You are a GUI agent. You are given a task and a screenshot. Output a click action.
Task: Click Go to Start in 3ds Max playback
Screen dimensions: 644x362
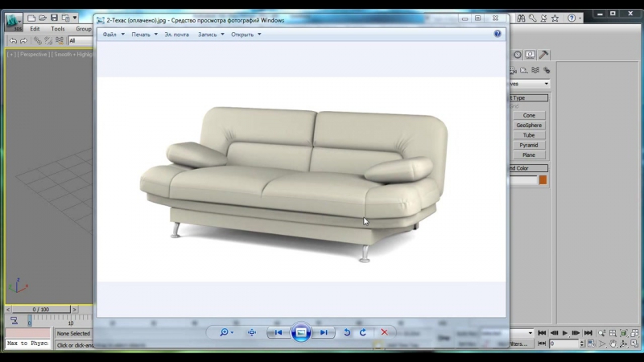coord(542,333)
